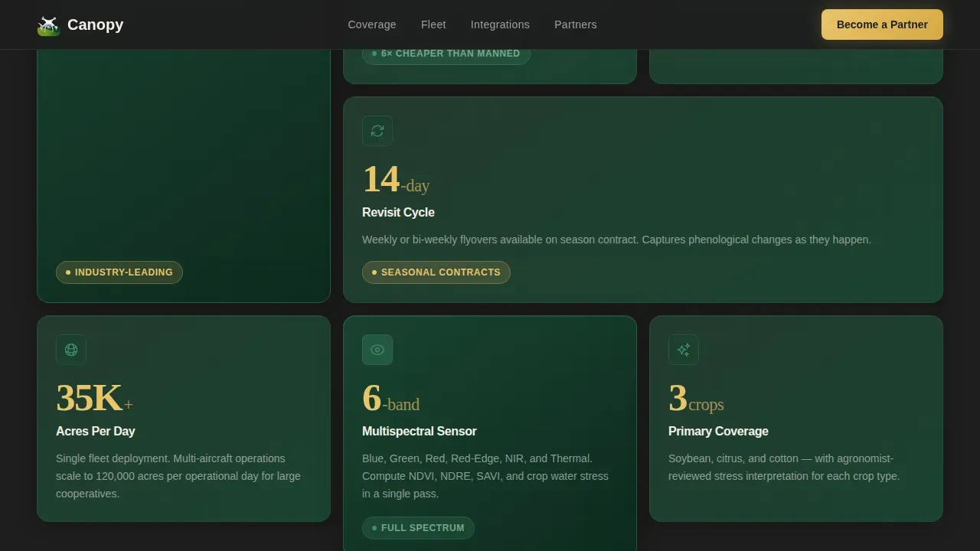The width and height of the screenshot is (980, 551).
Task: Open the Fleet nav item
Action: (x=433, y=24)
